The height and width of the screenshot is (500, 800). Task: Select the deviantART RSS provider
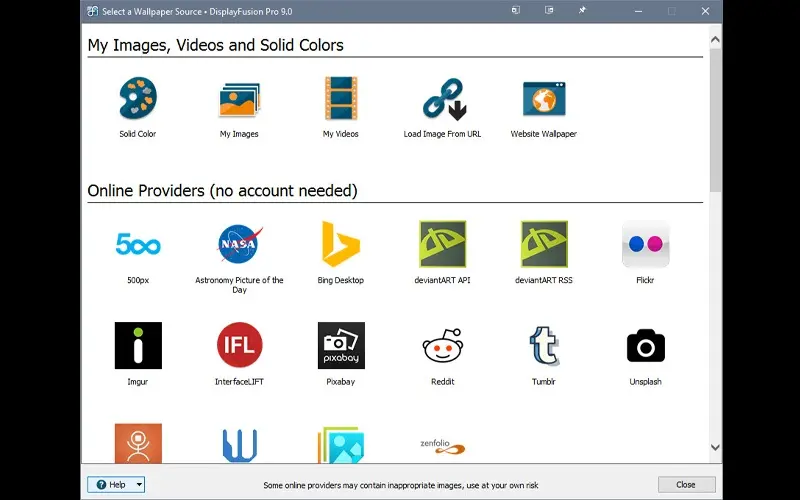pyautogui.click(x=544, y=245)
